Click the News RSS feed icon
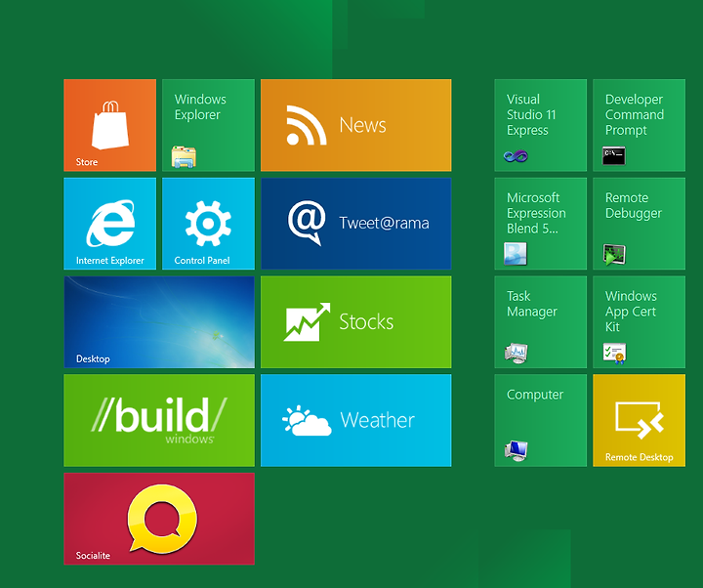 tap(307, 125)
